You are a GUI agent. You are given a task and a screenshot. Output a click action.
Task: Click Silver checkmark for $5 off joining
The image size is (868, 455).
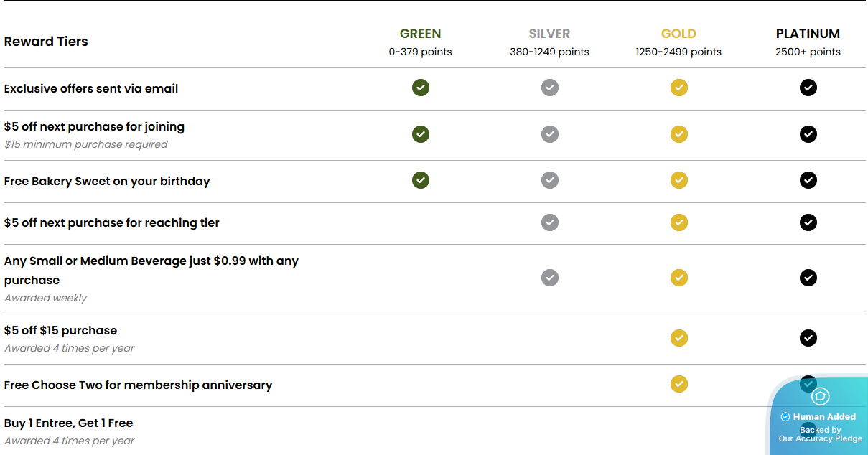pyautogui.click(x=550, y=134)
